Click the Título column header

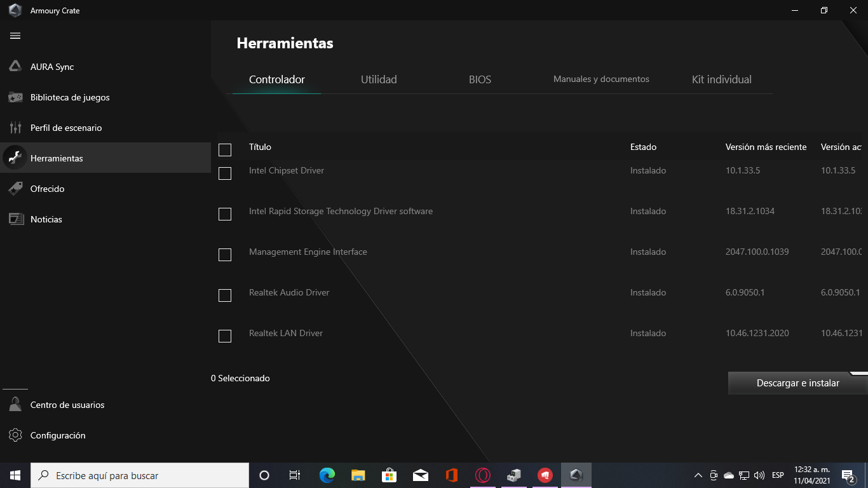[260, 147]
